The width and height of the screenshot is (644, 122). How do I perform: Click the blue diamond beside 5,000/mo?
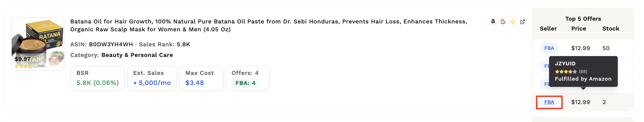click(135, 83)
